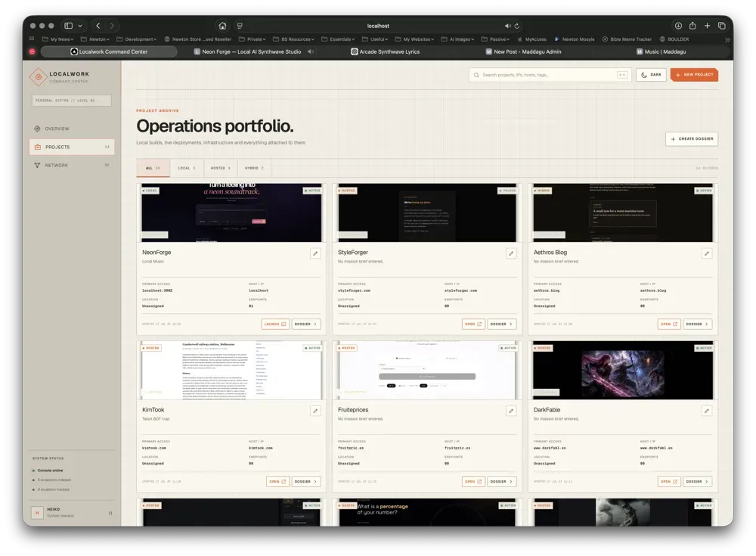Toggle the Safari sidebar button
This screenshot has height=556, width=756.
[69, 26]
